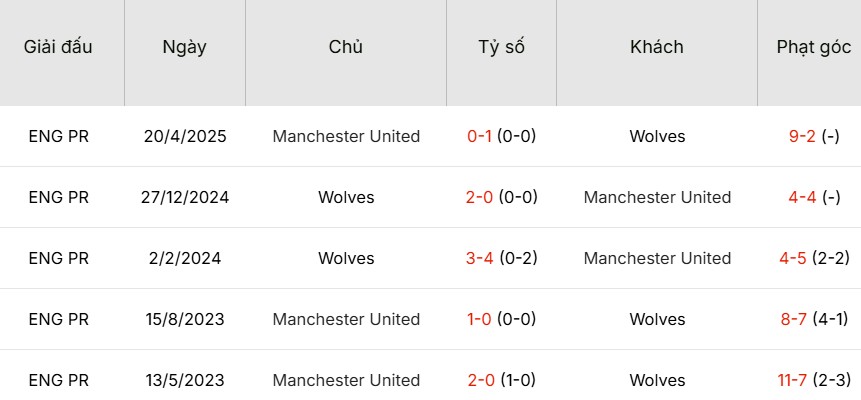Select the 15/8/2023 match date
Image resolution: width=861 pixels, height=400 pixels.
(x=185, y=319)
